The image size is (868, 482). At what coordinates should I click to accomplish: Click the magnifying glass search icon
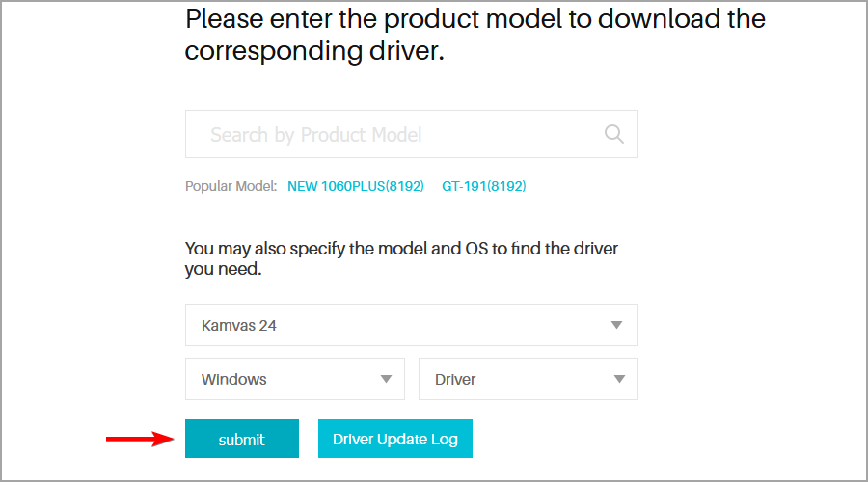tap(614, 134)
